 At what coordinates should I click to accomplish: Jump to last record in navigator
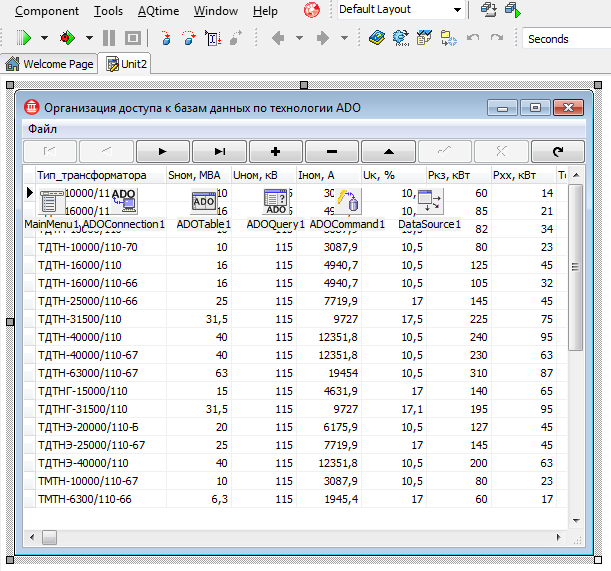click(219, 152)
